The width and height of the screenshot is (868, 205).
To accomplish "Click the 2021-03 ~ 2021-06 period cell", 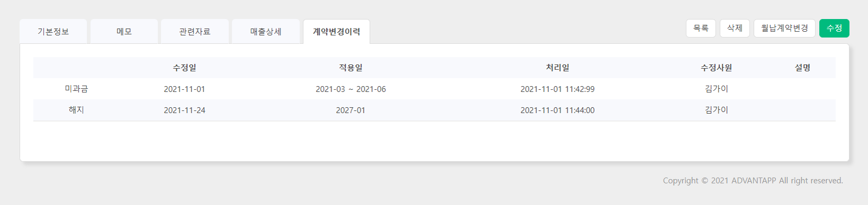I will click(x=350, y=89).
